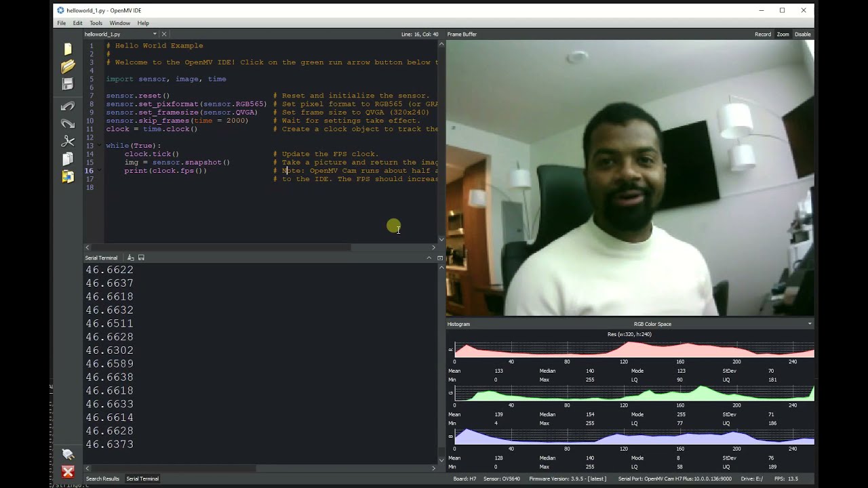Click the blue channel histogram graph
Screen dimensions: 868x488
pyautogui.click(x=634, y=436)
